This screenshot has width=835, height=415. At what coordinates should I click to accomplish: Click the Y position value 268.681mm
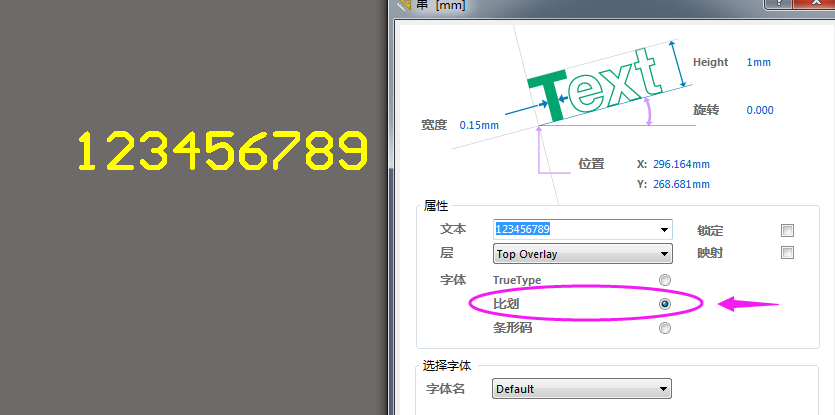pyautogui.click(x=680, y=184)
